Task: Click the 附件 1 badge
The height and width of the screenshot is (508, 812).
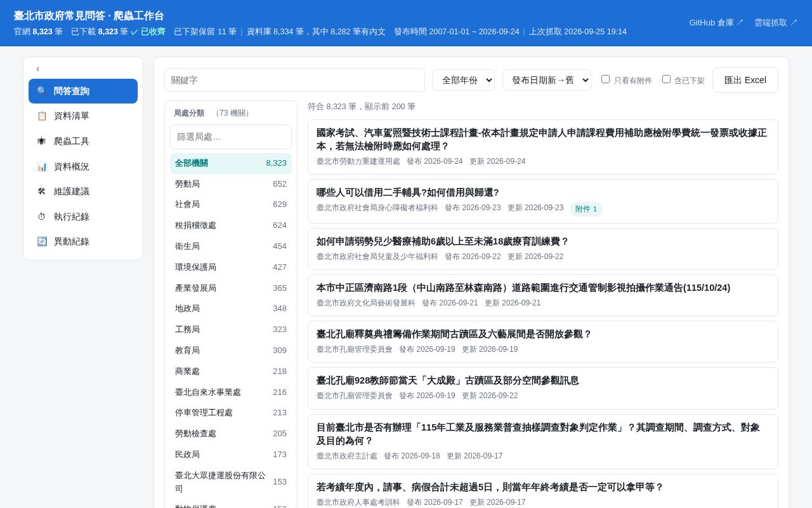Action: click(586, 209)
